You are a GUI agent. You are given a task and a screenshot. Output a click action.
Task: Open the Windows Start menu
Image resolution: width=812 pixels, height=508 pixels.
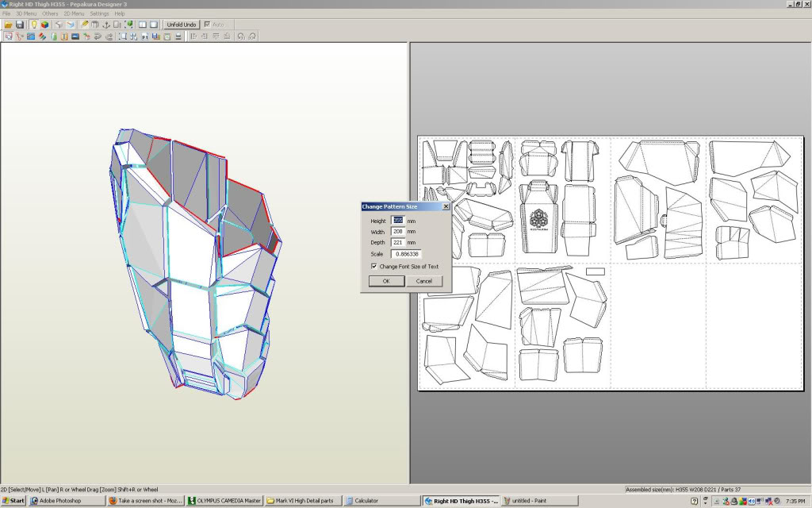coord(13,501)
